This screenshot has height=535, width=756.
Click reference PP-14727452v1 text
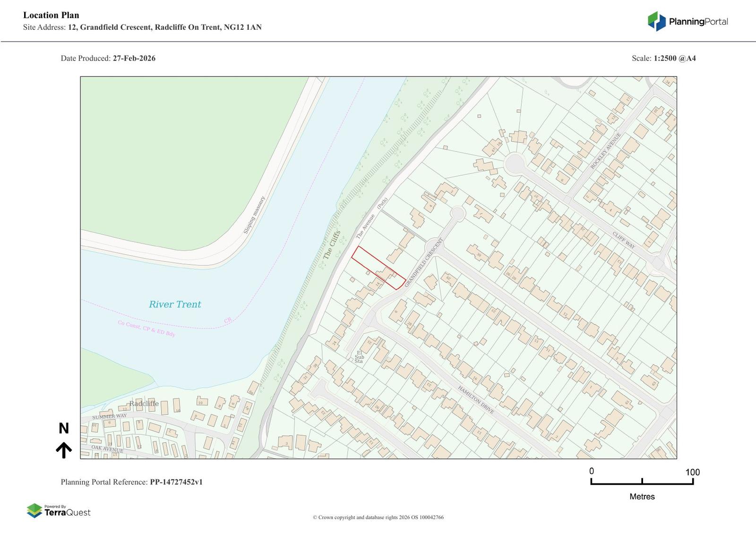[x=176, y=482]
